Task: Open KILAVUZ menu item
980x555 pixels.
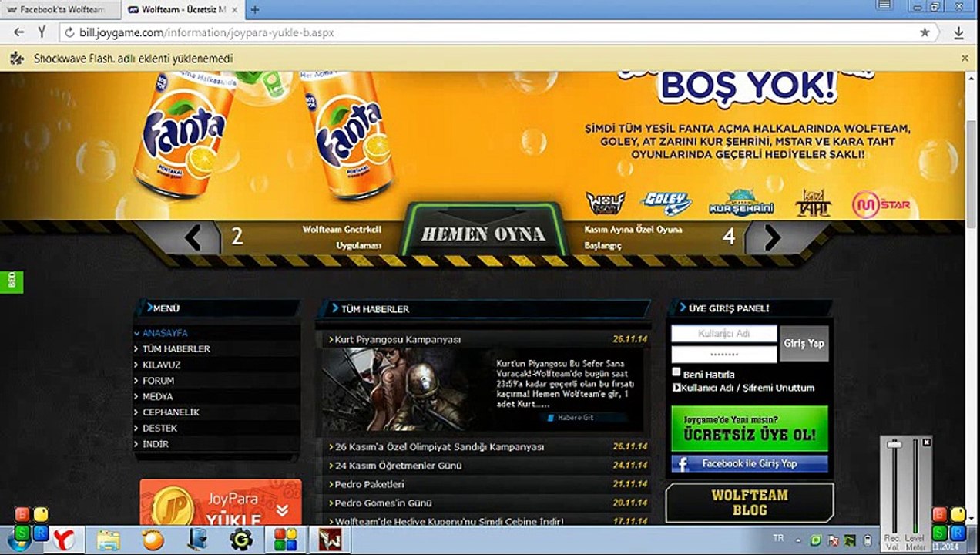Action: pyautogui.click(x=162, y=365)
